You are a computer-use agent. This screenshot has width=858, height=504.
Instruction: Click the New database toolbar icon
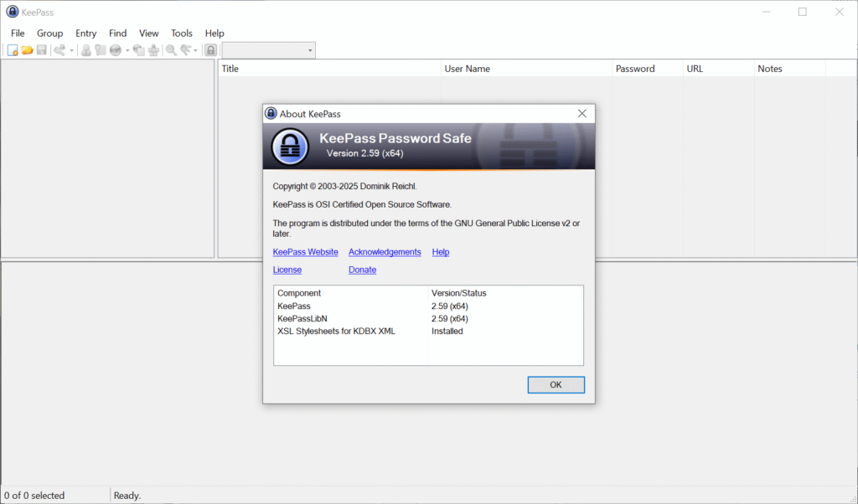13,50
